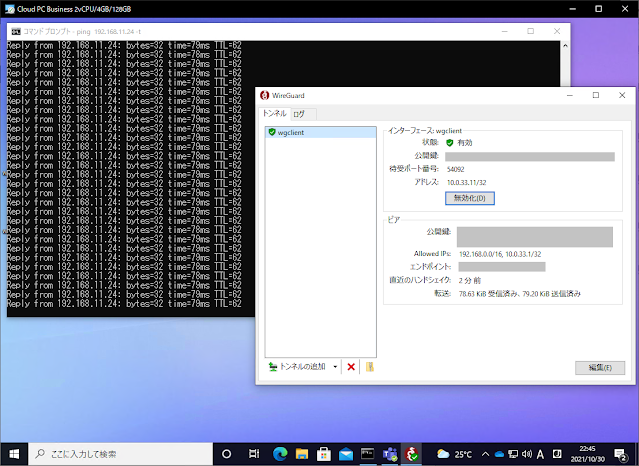Click the WireGuard logo in title bar
This screenshot has height=466, width=639.
[x=264, y=95]
